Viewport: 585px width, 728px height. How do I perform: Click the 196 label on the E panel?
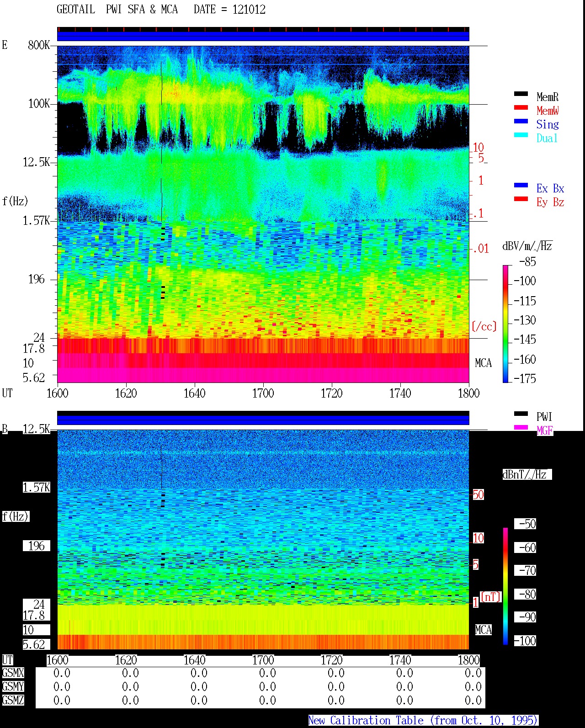point(37,279)
